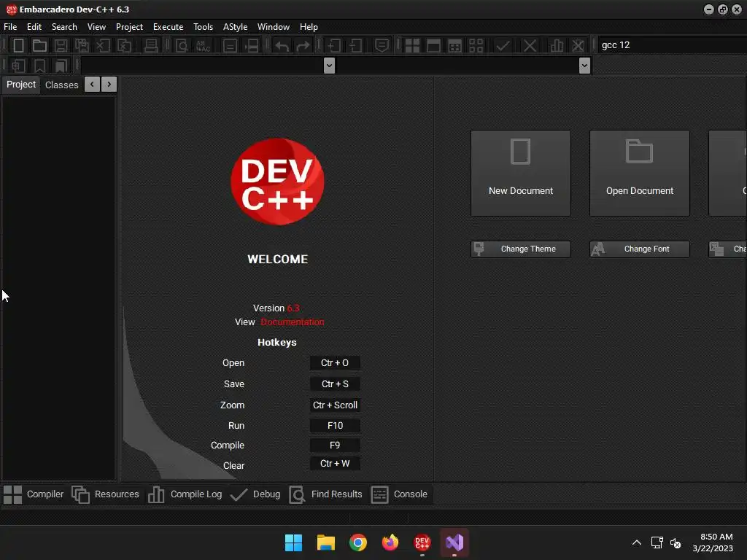Viewport: 747px width, 560px height.
Task: Open Visual Studio from the taskbar
Action: pos(454,542)
